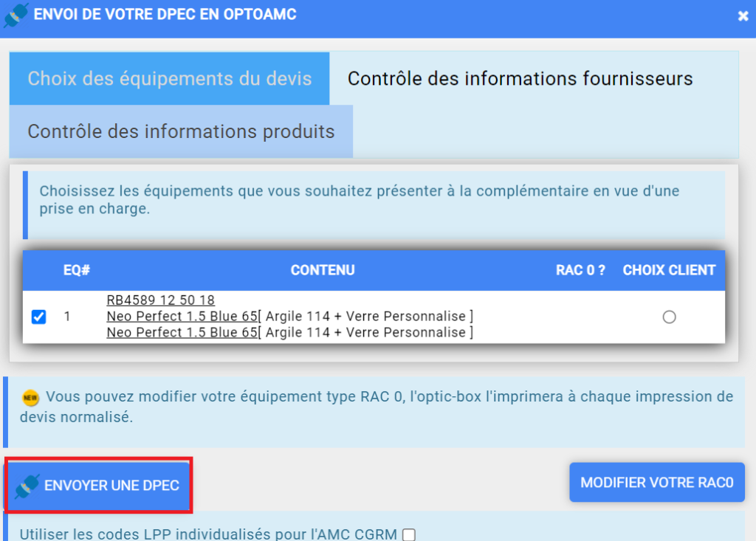Image resolution: width=756 pixels, height=541 pixels.
Task: Close the OPTOAMC dialog with the X
Action: (743, 16)
